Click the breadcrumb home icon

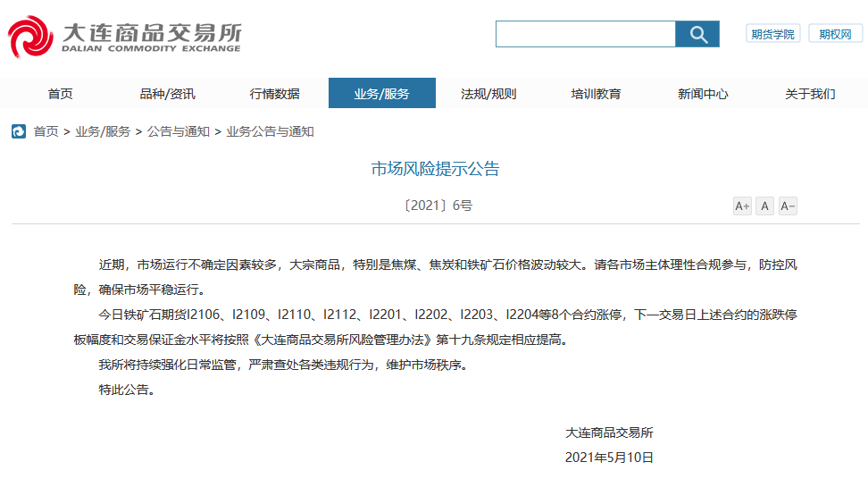[x=18, y=132]
